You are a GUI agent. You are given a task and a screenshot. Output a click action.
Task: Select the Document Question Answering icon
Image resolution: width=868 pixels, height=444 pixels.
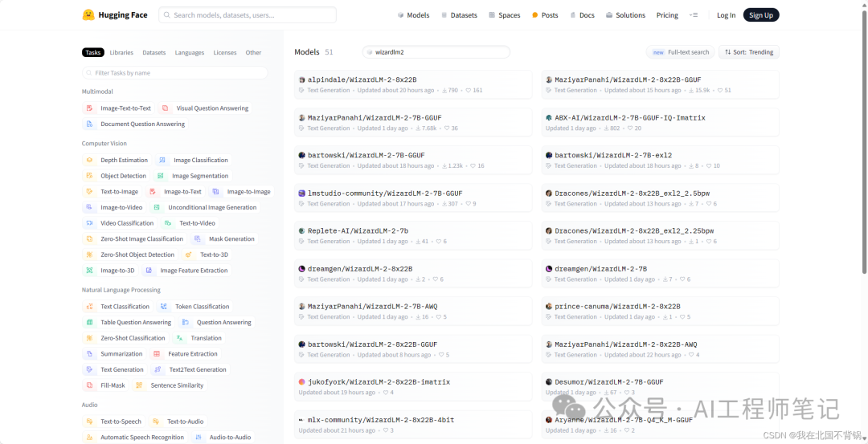90,124
